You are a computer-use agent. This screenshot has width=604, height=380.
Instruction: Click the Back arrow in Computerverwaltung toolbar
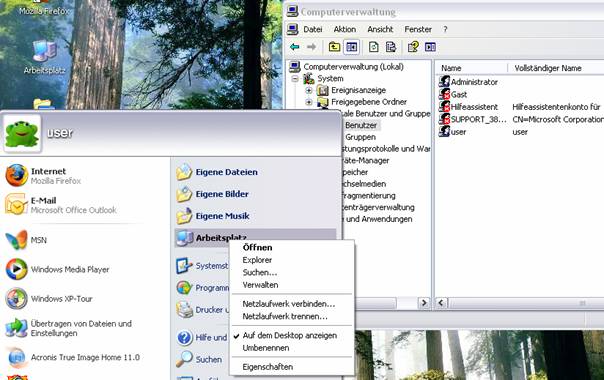(295, 47)
